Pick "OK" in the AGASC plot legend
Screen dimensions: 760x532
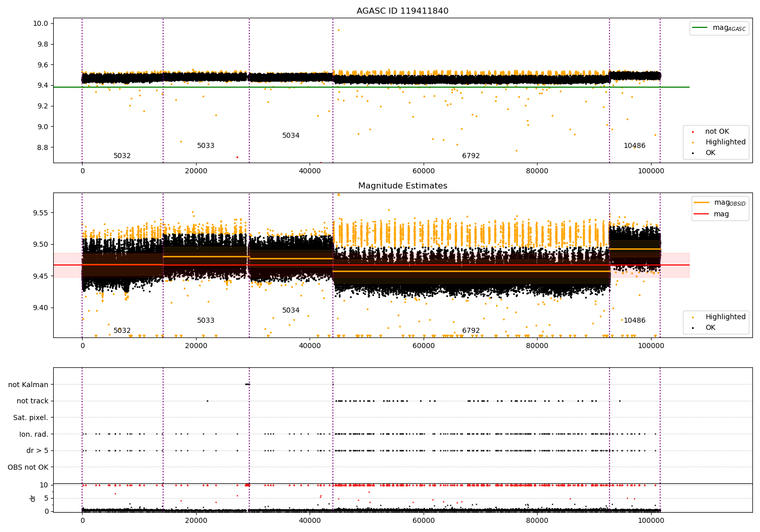coord(710,153)
